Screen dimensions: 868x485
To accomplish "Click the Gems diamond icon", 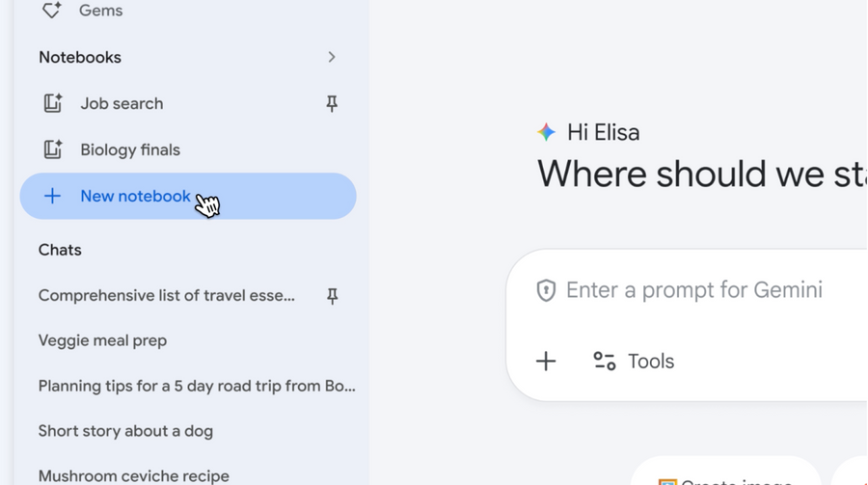I will tap(52, 11).
